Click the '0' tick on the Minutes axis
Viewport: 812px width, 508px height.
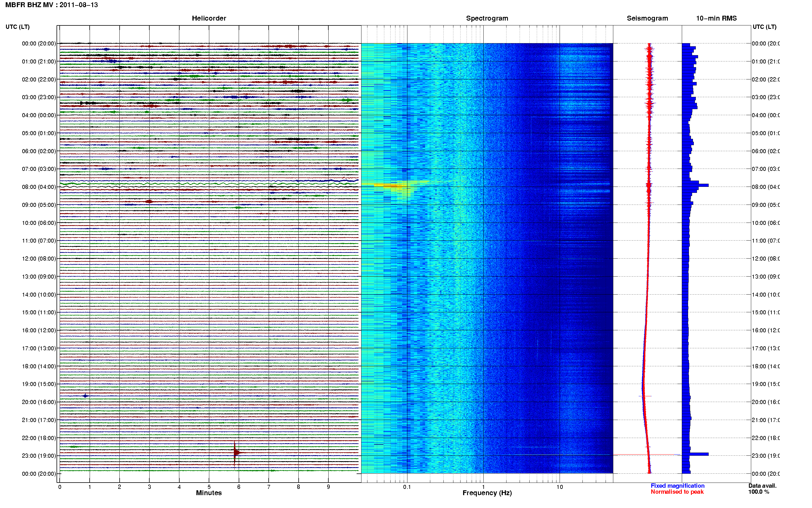(x=60, y=487)
